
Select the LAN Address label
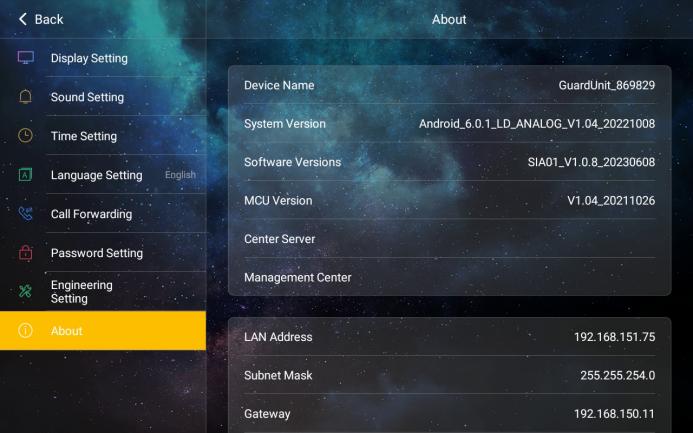[x=278, y=337]
